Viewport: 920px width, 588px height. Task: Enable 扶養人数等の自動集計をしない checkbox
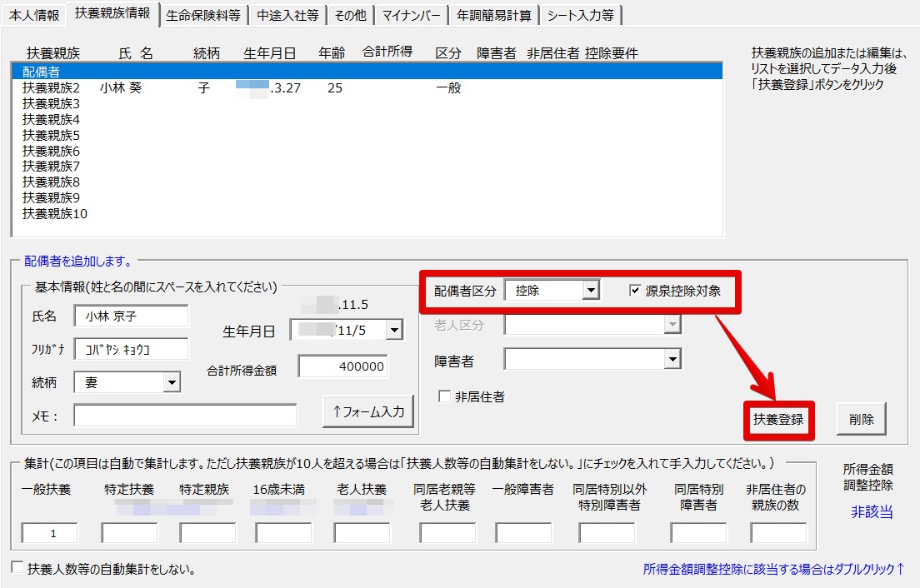click(17, 568)
